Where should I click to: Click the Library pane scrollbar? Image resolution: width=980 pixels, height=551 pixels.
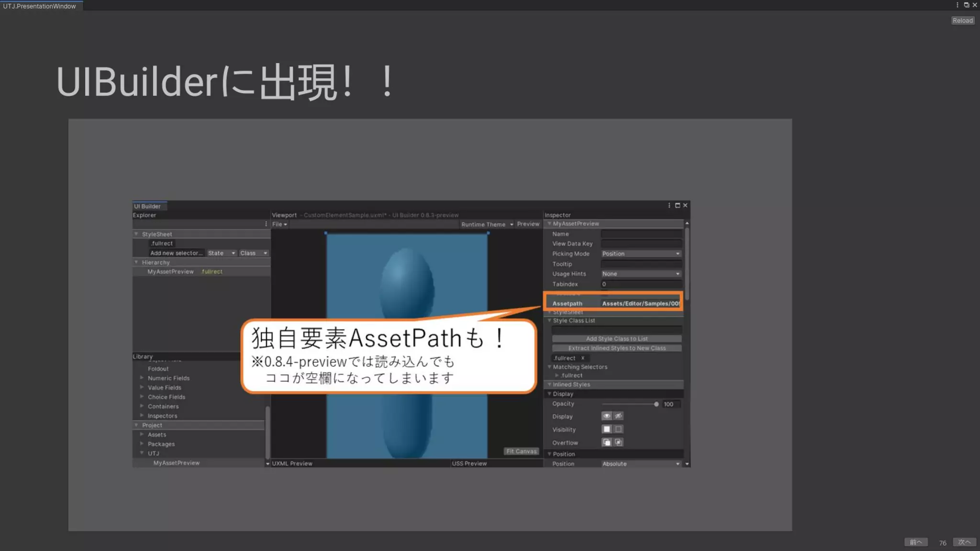(267, 432)
